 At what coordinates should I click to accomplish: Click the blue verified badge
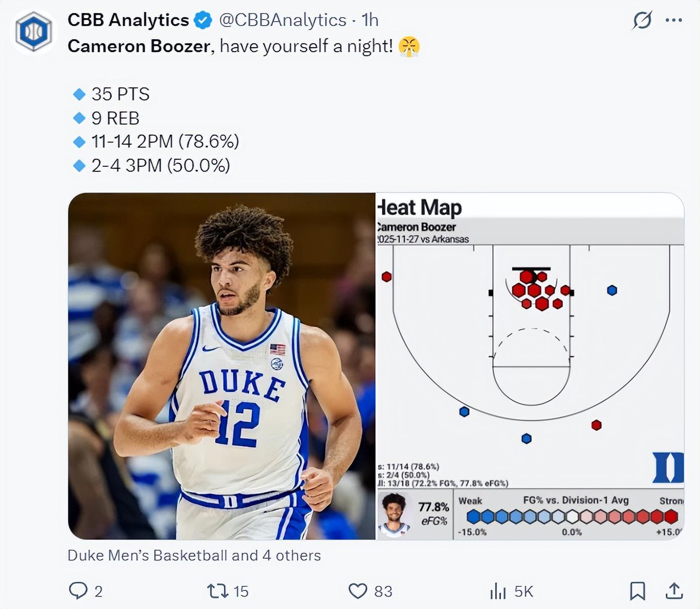pos(203,20)
